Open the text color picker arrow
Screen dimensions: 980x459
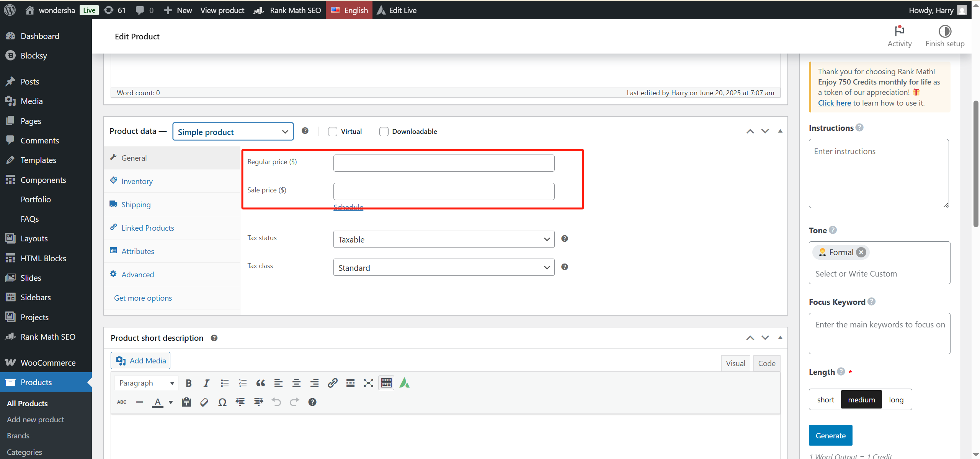tap(171, 402)
